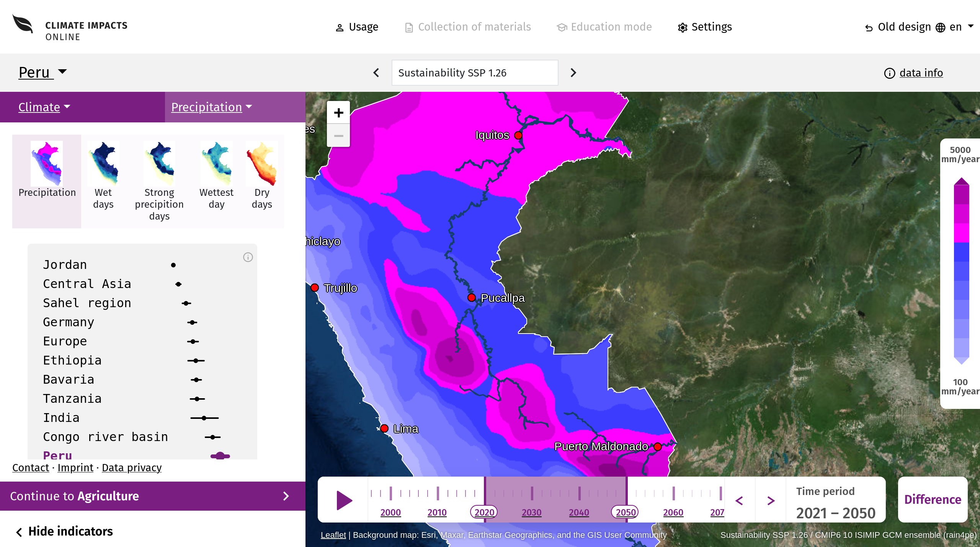980x547 pixels.
Task: Zoom in on the map
Action: (338, 112)
